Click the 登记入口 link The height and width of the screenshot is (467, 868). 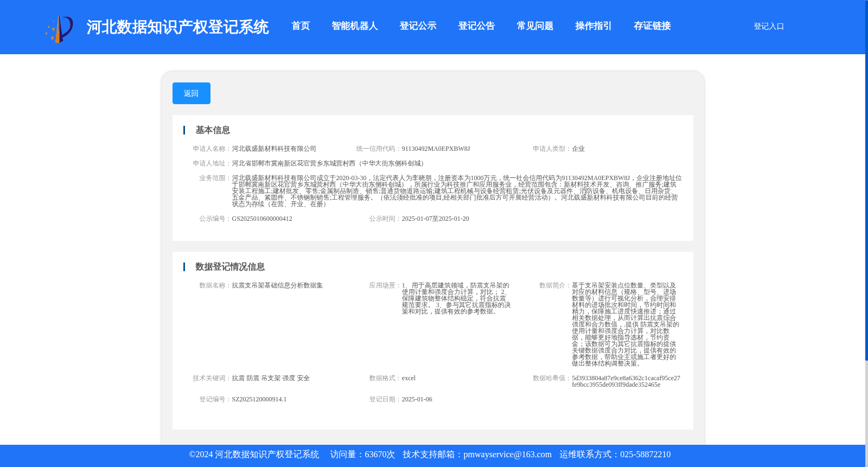(769, 27)
